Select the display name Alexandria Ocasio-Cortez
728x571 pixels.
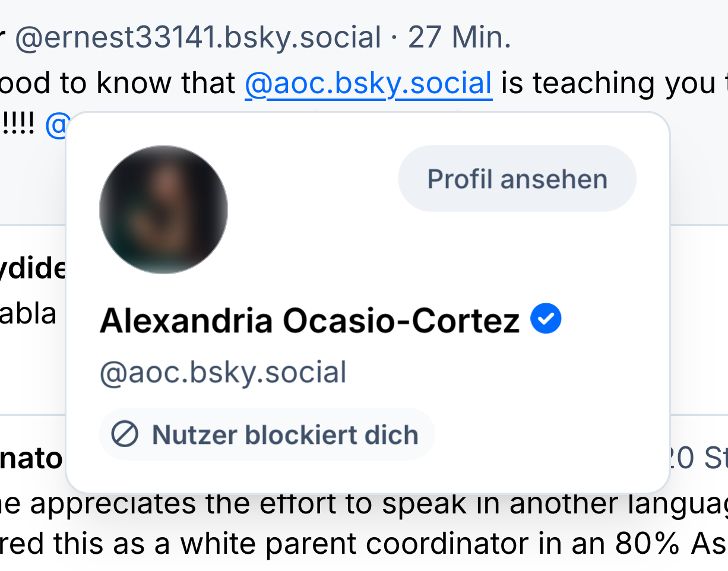[x=309, y=321]
